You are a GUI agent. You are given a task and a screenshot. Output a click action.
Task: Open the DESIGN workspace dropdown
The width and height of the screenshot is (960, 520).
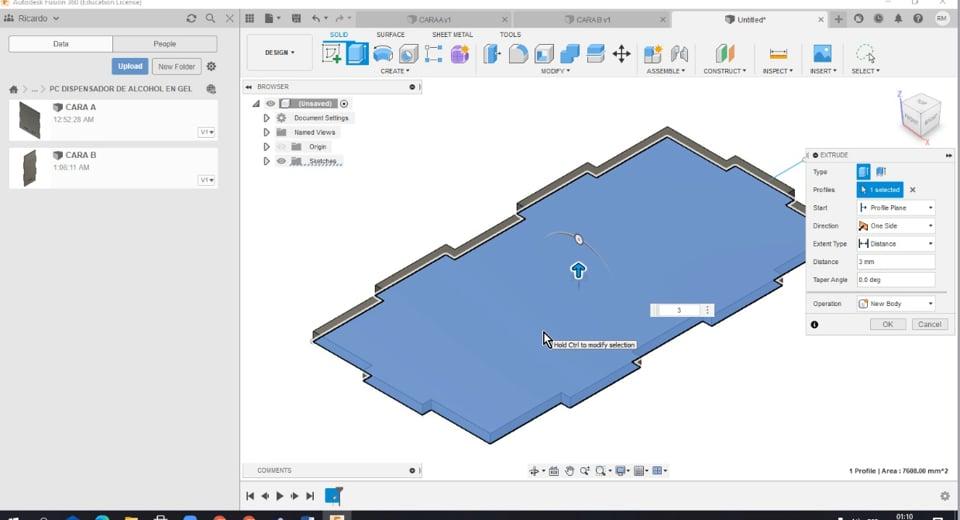click(x=280, y=53)
